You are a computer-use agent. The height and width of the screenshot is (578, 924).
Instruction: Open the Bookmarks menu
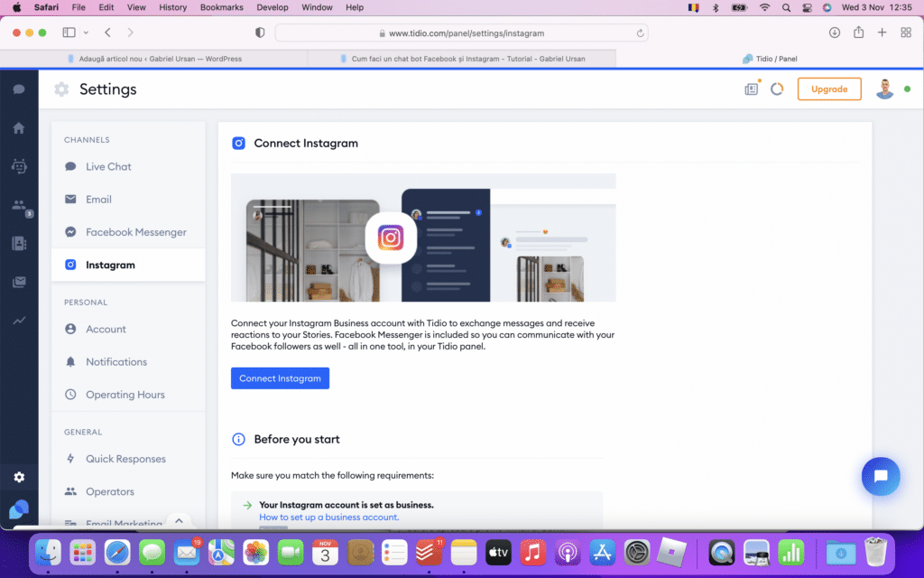tap(222, 7)
